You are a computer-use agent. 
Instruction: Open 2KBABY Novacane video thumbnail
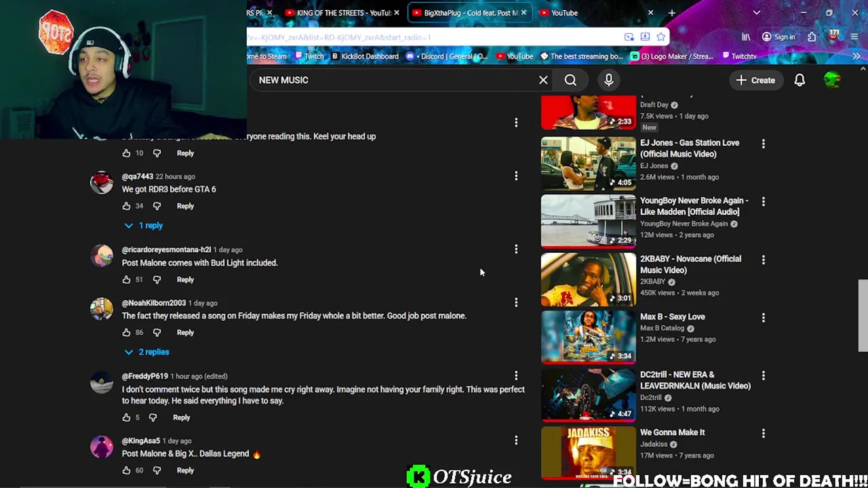coord(589,279)
